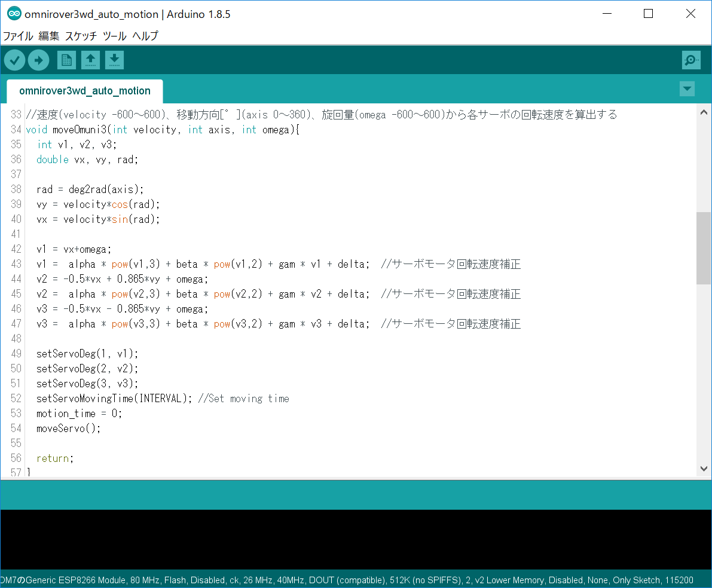This screenshot has width=712, height=588.
Task: Maximize the Arduino window
Action: [x=649, y=14]
